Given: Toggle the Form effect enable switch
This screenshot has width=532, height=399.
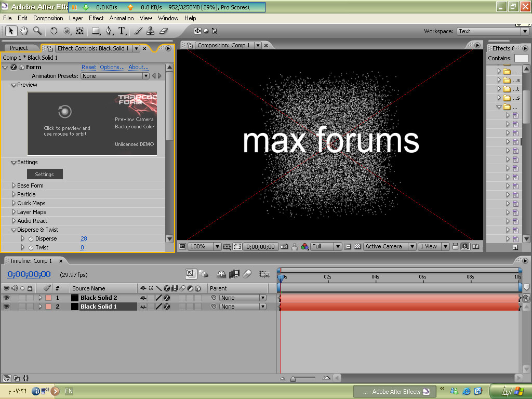Looking at the screenshot, I should pyautogui.click(x=14, y=67).
